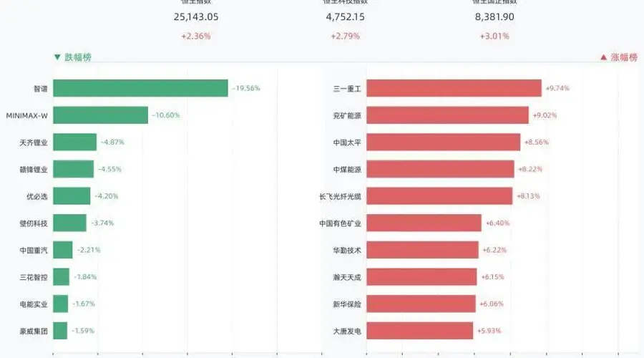
Task: Click the 优必选 stock label
Action: (x=37, y=196)
